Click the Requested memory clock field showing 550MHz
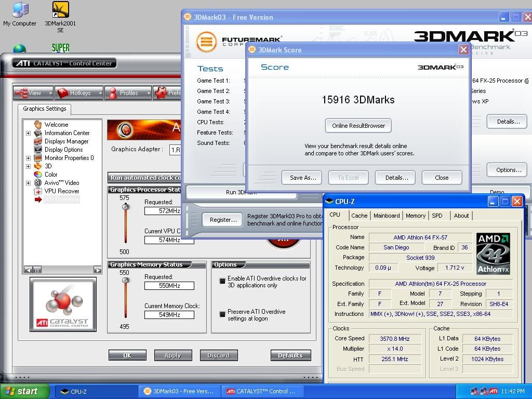This screenshot has height=399, width=532. [169, 286]
